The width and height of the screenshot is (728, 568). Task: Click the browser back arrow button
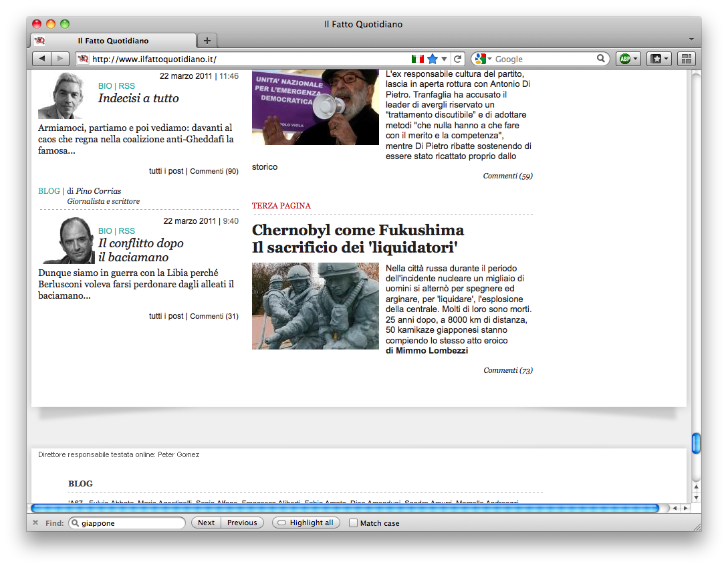42,59
